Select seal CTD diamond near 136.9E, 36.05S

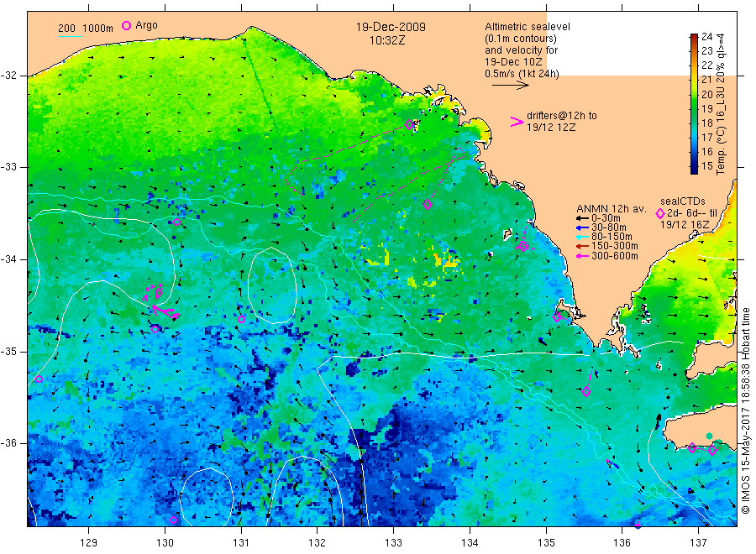tap(692, 447)
